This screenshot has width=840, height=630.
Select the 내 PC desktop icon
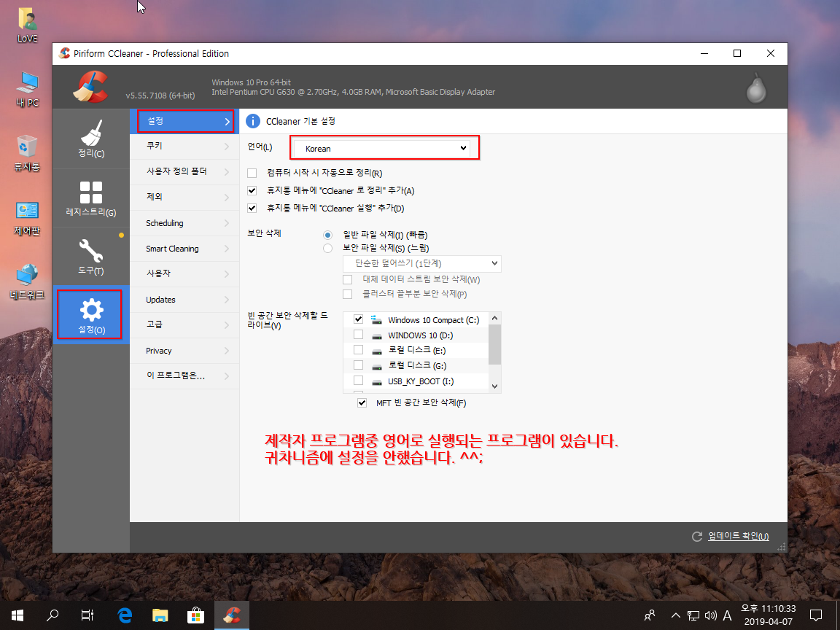pos(27,89)
